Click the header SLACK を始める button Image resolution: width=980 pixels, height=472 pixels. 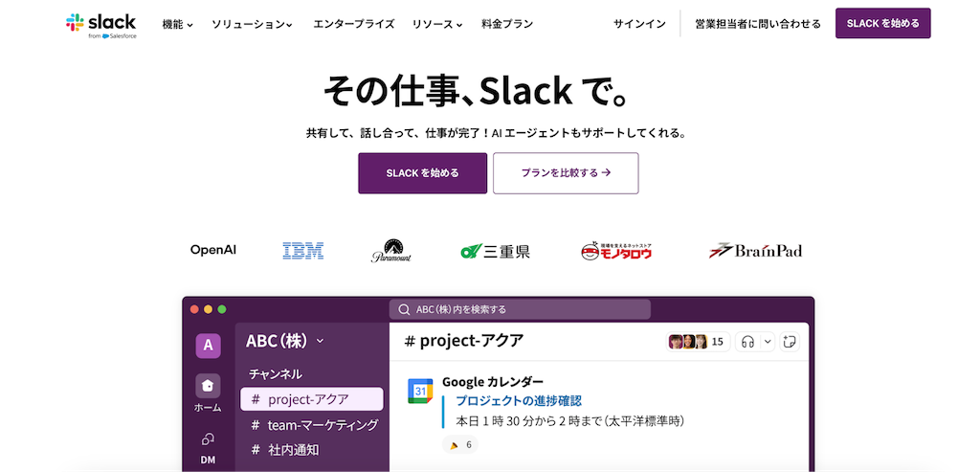click(x=882, y=23)
